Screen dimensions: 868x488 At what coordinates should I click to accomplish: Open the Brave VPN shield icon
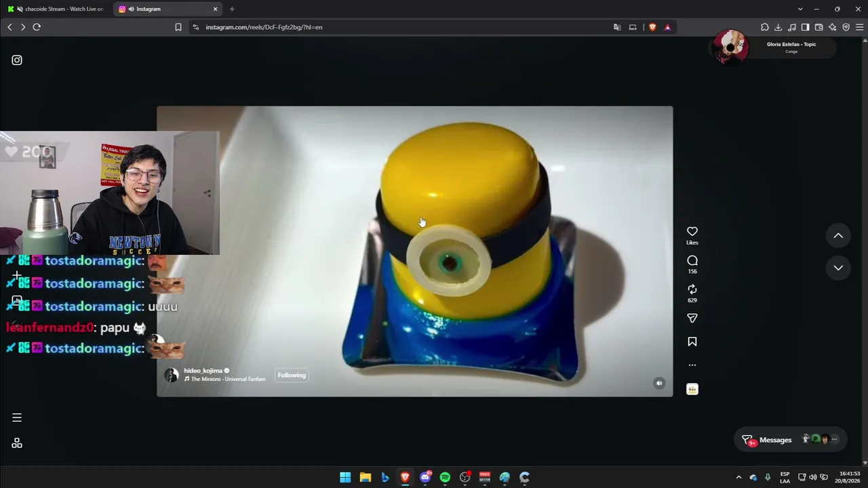click(846, 27)
